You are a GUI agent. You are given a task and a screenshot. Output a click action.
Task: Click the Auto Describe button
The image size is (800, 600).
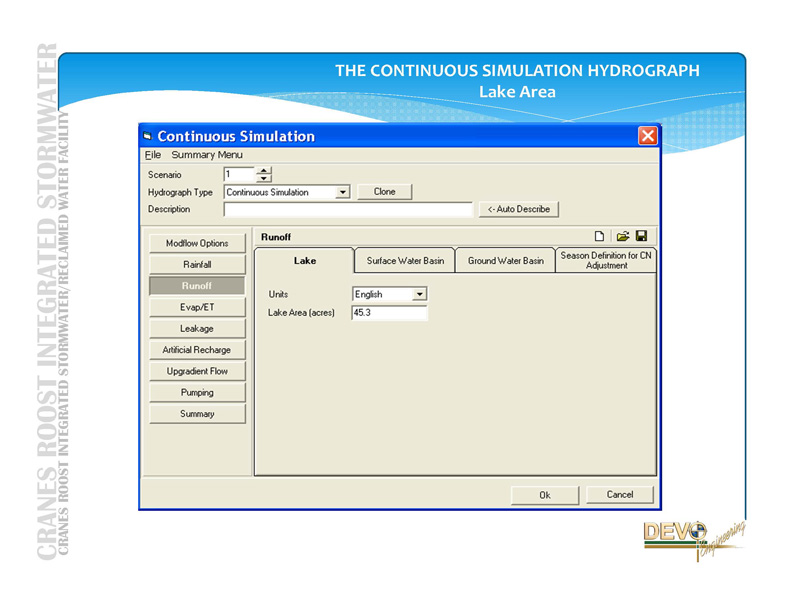(519, 209)
